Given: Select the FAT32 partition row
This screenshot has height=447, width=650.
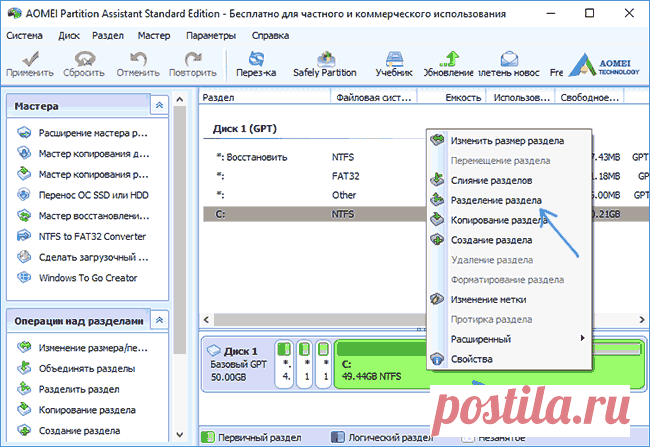Looking at the screenshot, I should (426, 176).
